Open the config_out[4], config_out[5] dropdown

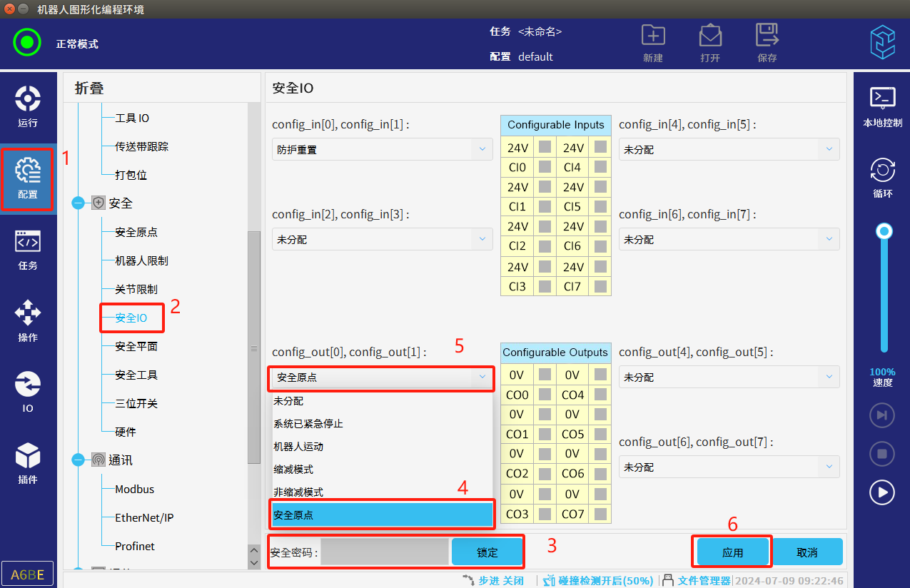coord(729,377)
